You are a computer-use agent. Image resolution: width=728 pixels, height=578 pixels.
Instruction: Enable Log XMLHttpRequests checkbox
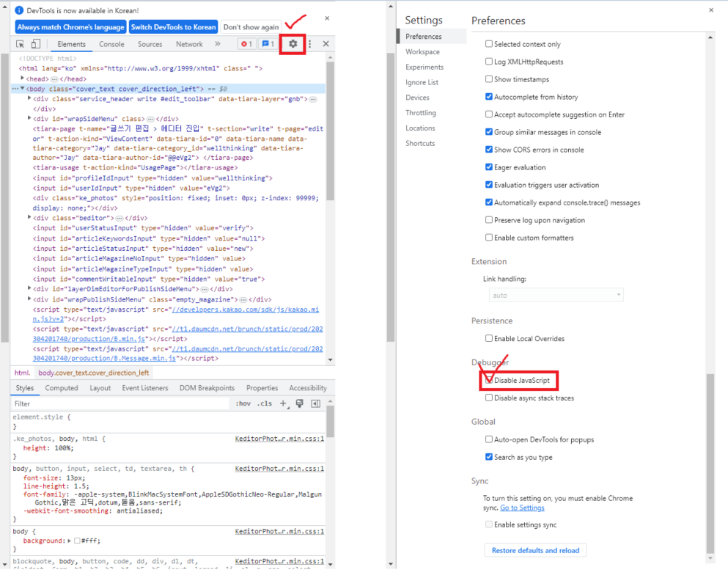[x=489, y=62]
